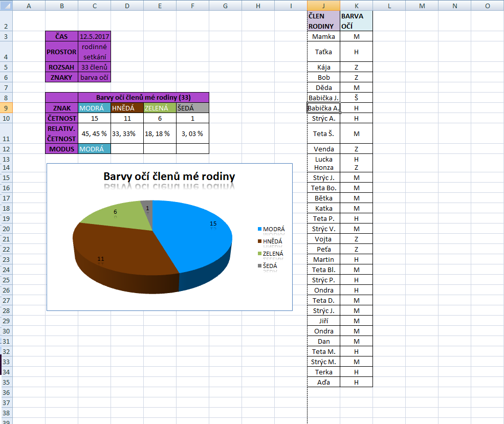The width and height of the screenshot is (504, 424).
Task: Select the BARVA OČÍ column header cell
Action: pyautogui.click(x=356, y=19)
